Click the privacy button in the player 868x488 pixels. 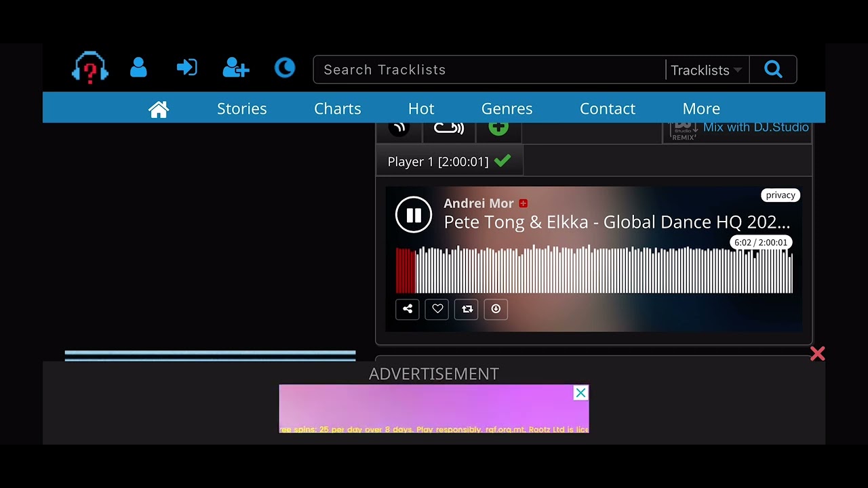coord(781,195)
